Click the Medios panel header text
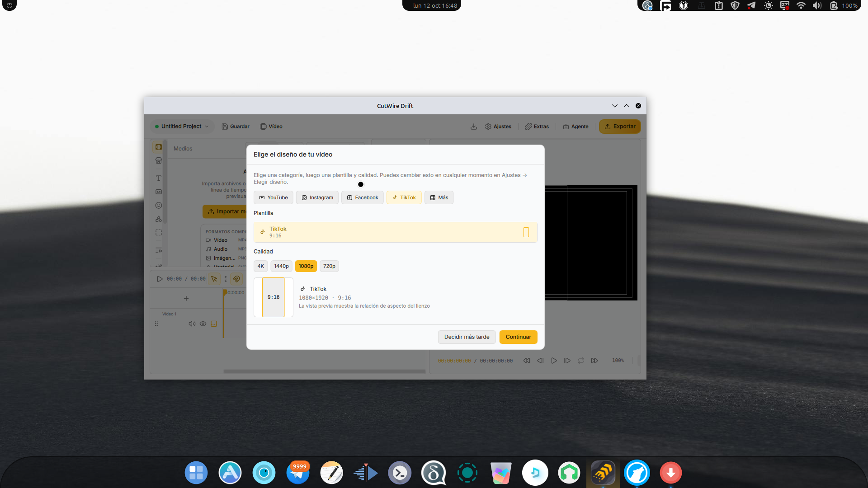The image size is (868, 488). tap(183, 149)
